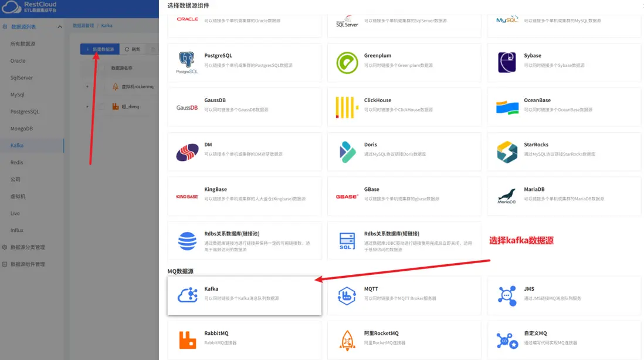Click the GBase logo
This screenshot has width=644, height=360.
[x=347, y=197]
